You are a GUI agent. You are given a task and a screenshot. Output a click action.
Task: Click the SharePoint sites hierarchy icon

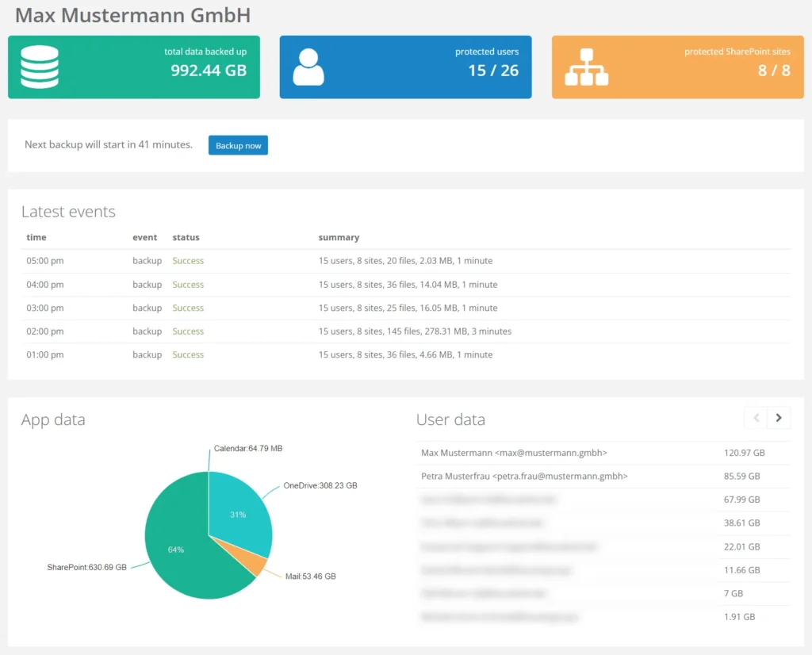coord(586,67)
